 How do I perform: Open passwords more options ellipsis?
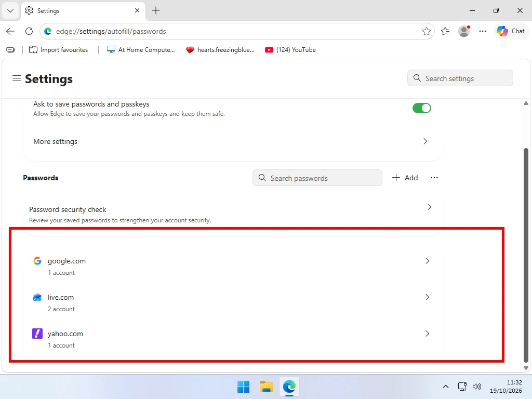(434, 178)
